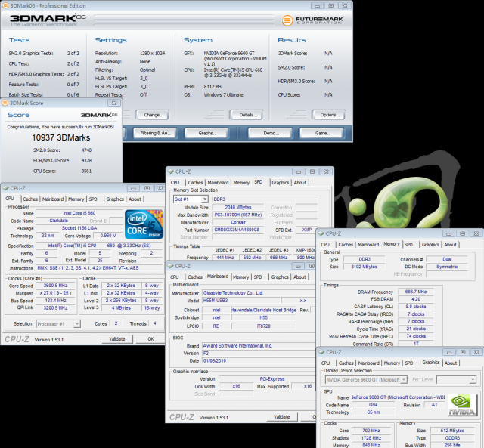Screen dimensions: 484x448
Task: Select the About tab in CPU window
Action: click(135, 199)
